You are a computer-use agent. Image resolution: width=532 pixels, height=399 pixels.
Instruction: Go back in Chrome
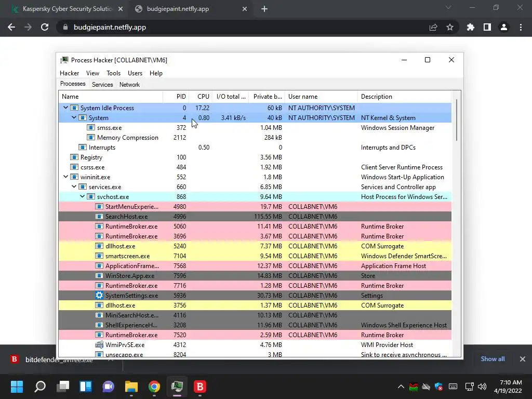coord(11,27)
